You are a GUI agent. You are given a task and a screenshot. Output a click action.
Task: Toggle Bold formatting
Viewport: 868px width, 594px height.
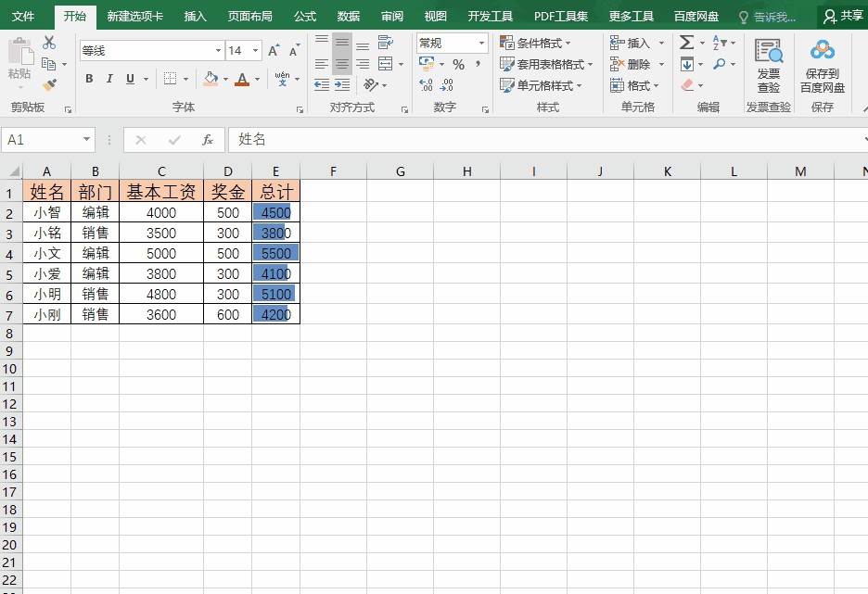[x=89, y=79]
